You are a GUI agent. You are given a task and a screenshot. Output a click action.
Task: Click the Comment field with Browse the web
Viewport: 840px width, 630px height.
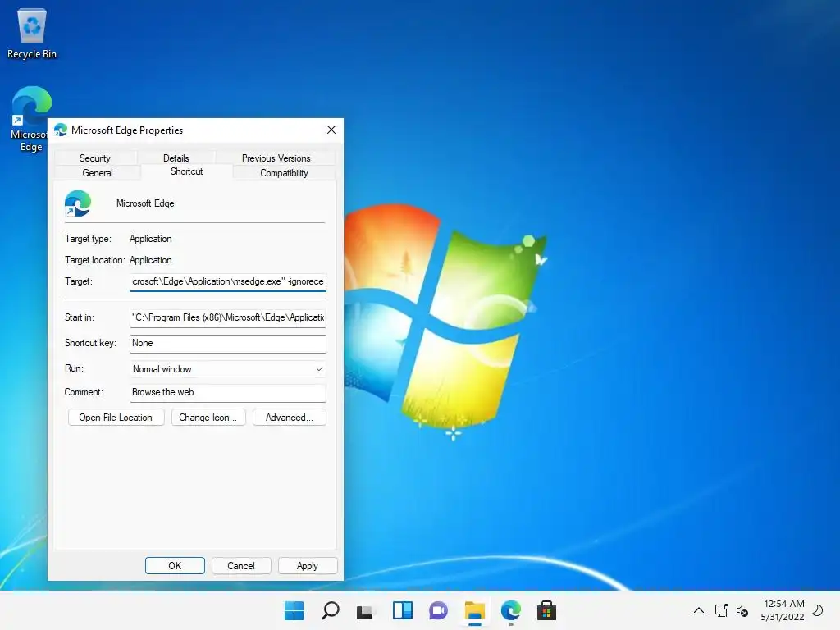[x=228, y=393]
